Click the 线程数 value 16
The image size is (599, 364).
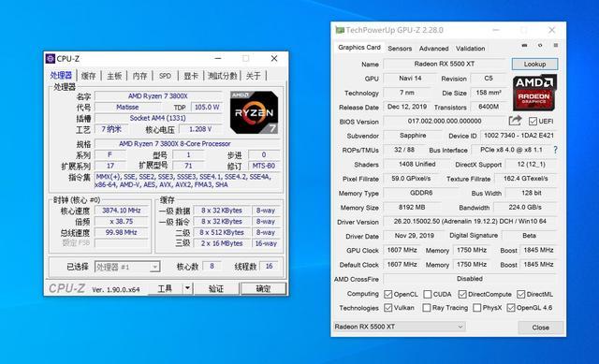(x=270, y=266)
